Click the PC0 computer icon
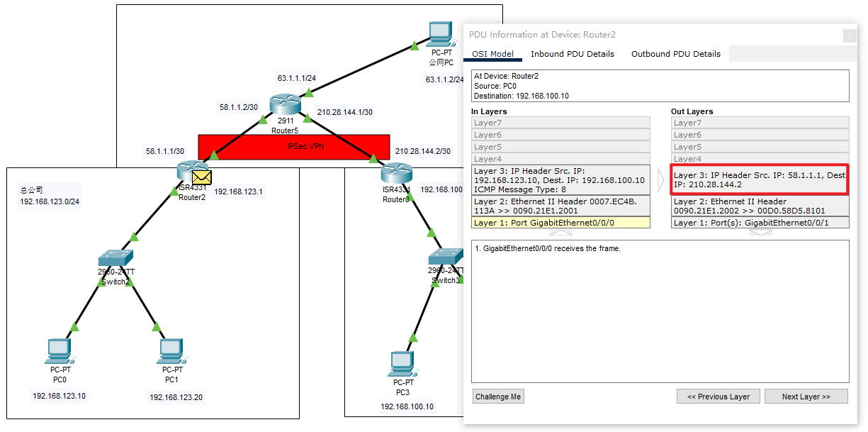The width and height of the screenshot is (868, 432). point(59,350)
